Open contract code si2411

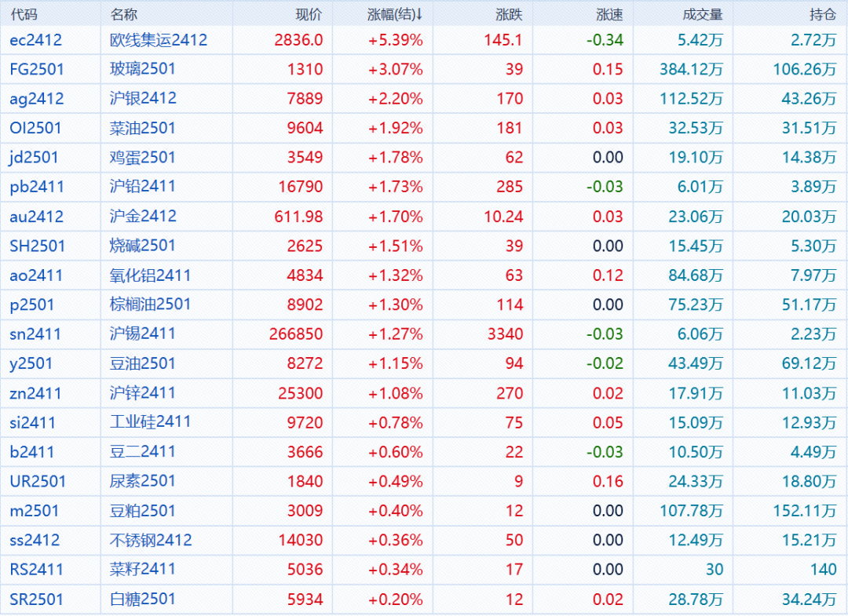coord(32,422)
